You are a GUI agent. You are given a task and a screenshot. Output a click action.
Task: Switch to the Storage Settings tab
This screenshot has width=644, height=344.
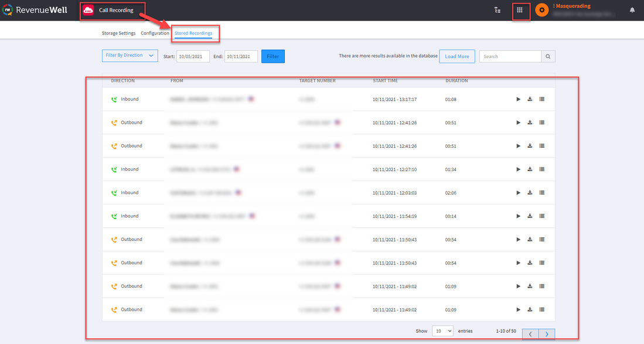[118, 33]
